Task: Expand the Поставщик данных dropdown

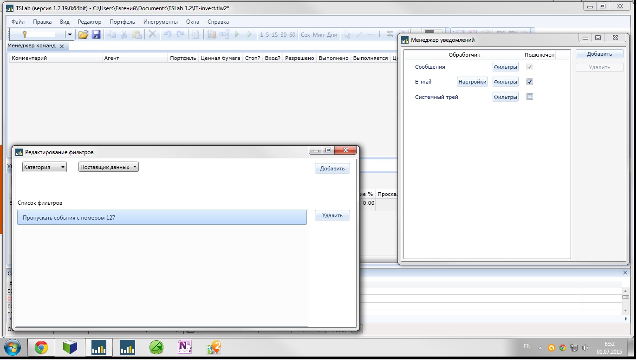Action: (x=109, y=167)
